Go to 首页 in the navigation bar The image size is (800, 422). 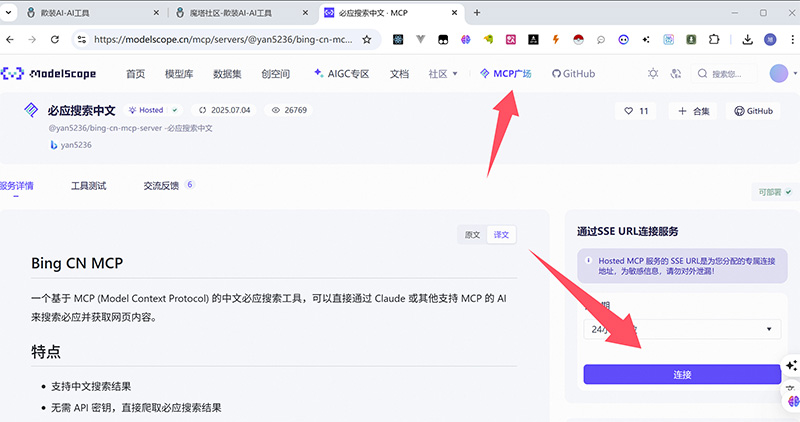pos(135,74)
